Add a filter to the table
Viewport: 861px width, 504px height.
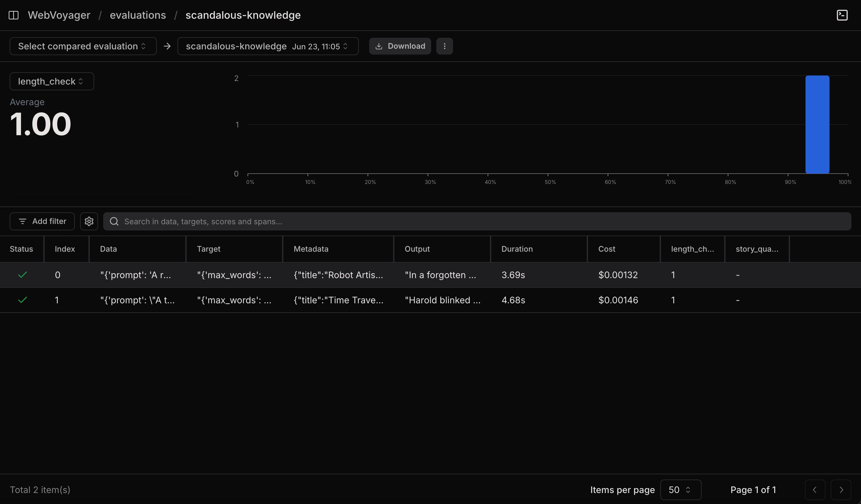click(x=42, y=221)
